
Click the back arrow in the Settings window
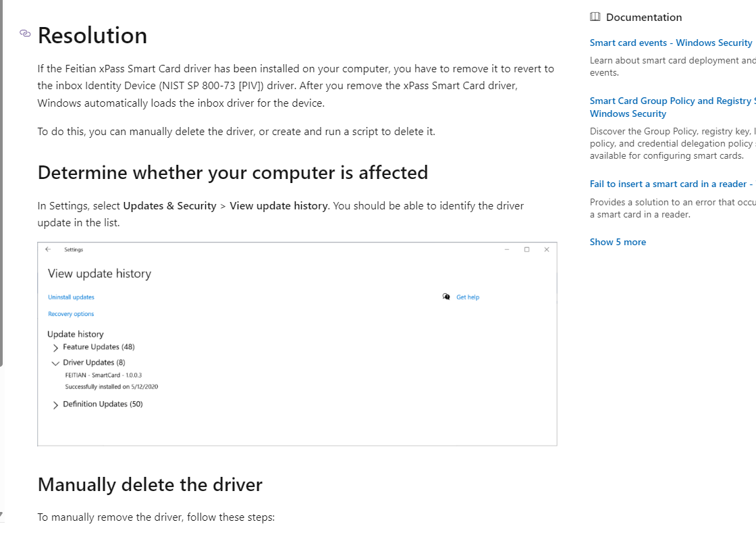tap(47, 249)
